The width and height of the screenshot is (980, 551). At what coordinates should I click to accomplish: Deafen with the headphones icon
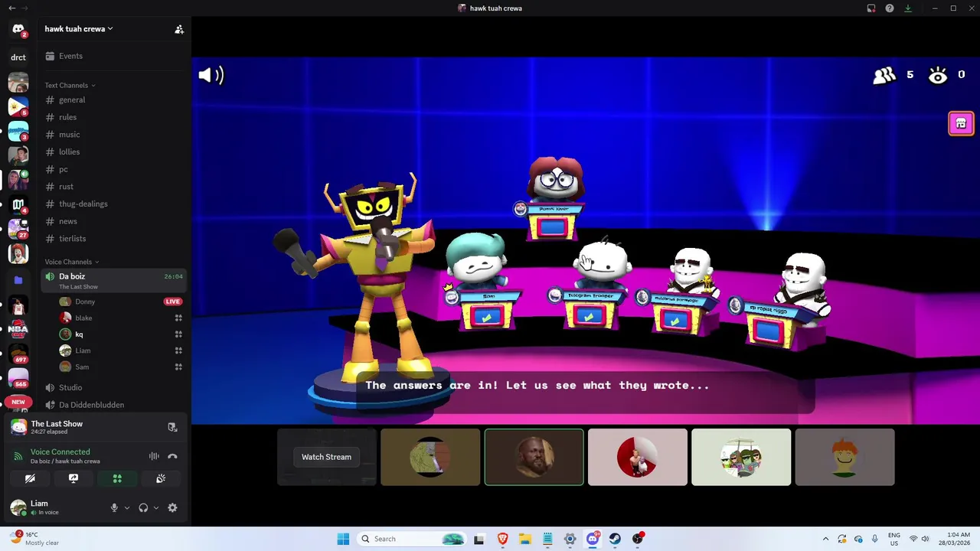tap(143, 507)
